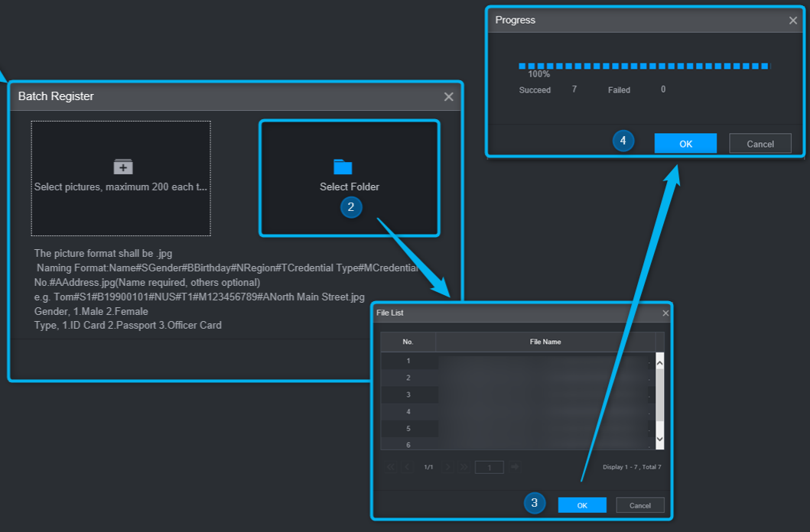Screen dimensions: 810x532
Task: Click the example filename line starting e.g. Tom
Action: coord(200,297)
